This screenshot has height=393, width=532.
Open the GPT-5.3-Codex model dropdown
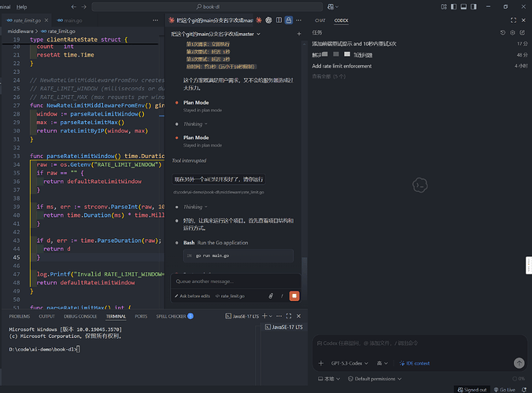click(x=349, y=363)
